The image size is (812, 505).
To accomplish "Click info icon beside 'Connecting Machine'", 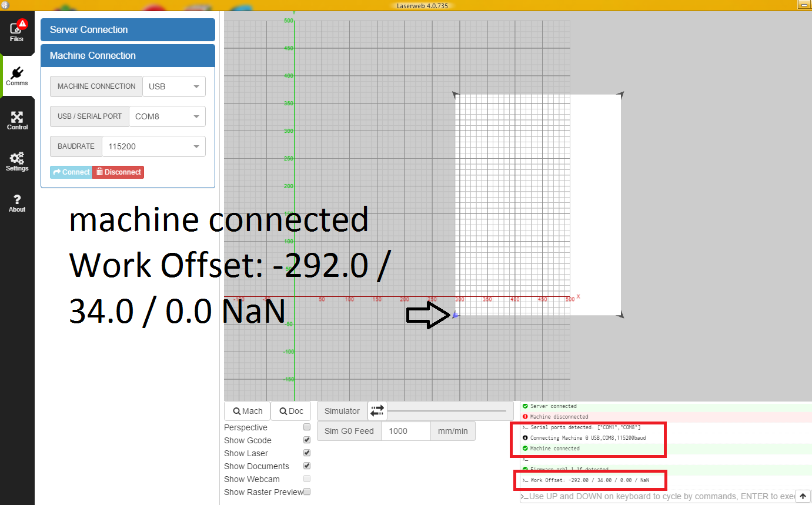I will click(525, 438).
